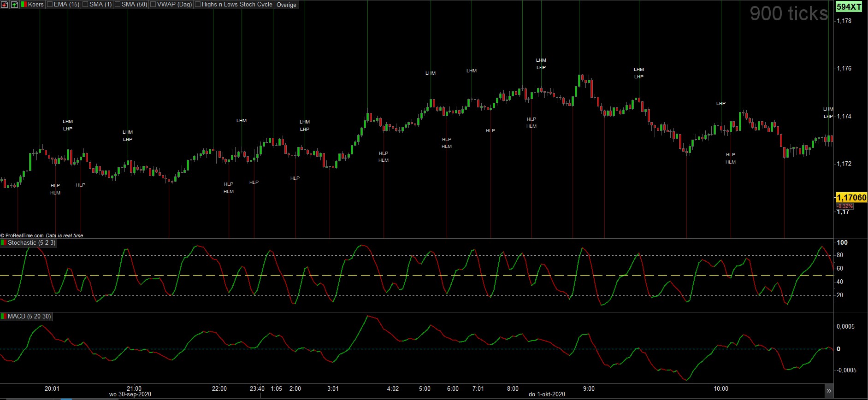Click the 23:40 time axis label
Screen dimensions: 868x400
click(257, 388)
